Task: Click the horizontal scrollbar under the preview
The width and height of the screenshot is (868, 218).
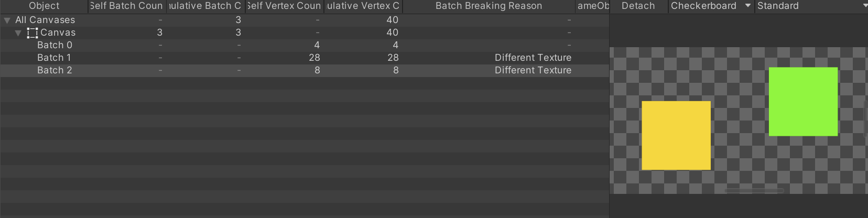Action: tap(754, 191)
